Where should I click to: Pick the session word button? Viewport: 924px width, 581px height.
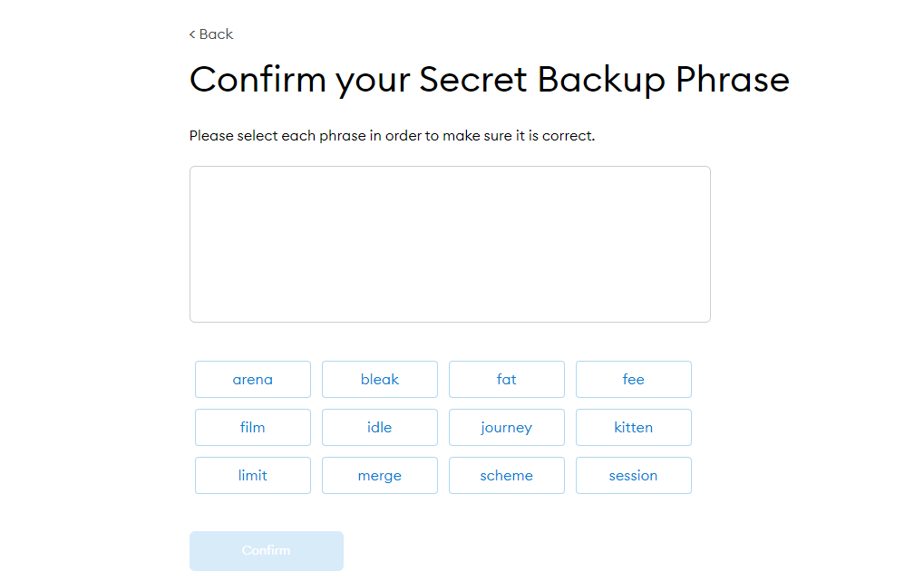[x=634, y=476]
